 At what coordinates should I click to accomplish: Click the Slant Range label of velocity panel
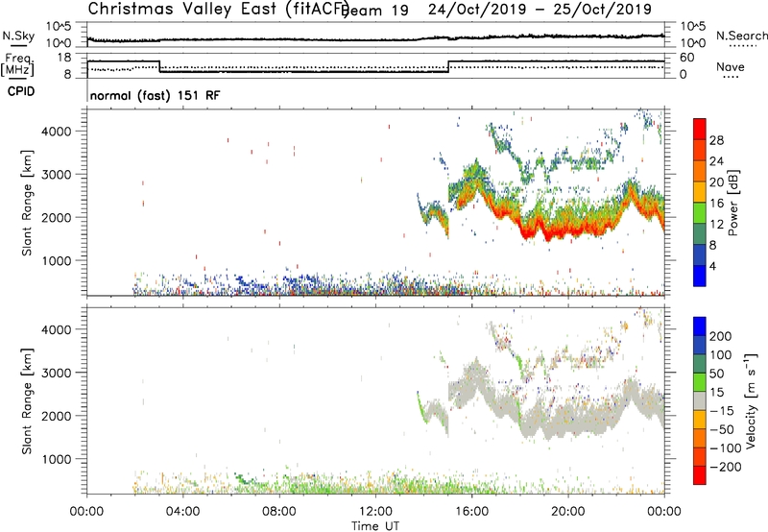click(x=27, y=401)
